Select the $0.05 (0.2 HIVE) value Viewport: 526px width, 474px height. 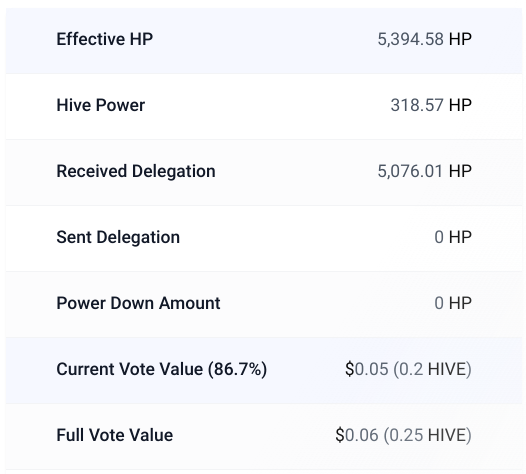[x=408, y=369]
